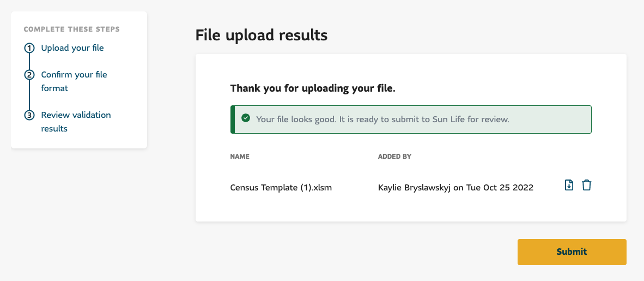Viewport: 644px width, 281px height.
Task: Click the NAME column header
Action: click(x=240, y=157)
